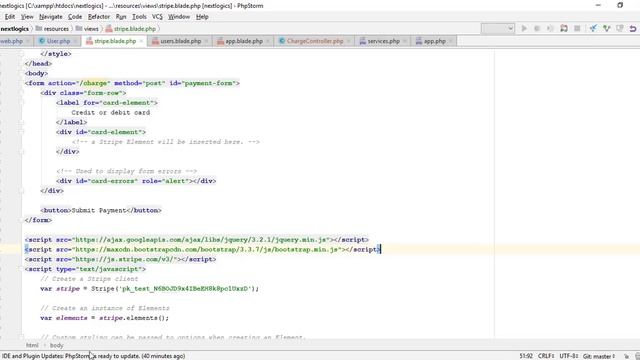Close the ChargeController.php tab
The height and width of the screenshot is (360, 640).
348,41
